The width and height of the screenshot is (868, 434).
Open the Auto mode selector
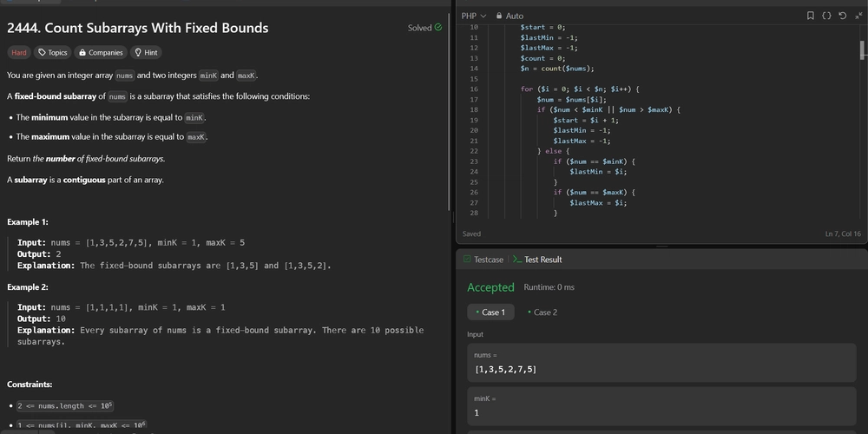510,16
